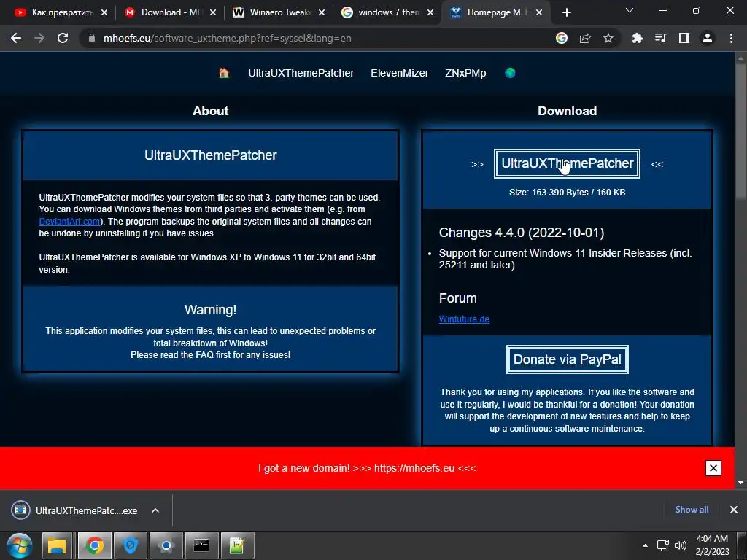The height and width of the screenshot is (560, 747).
Task: Open File Explorer from taskbar
Action: pyautogui.click(x=57, y=545)
